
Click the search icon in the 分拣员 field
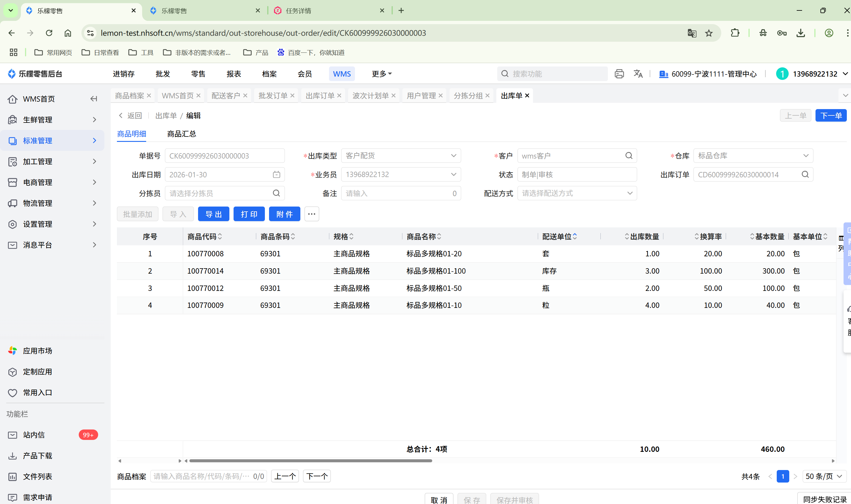tap(276, 193)
